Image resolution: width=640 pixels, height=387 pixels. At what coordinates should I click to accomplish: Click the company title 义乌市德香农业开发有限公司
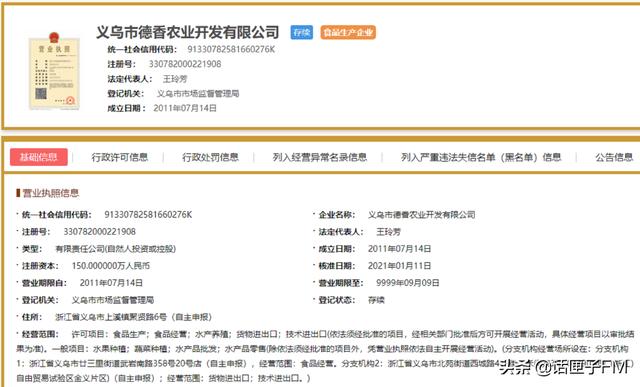click(188, 32)
